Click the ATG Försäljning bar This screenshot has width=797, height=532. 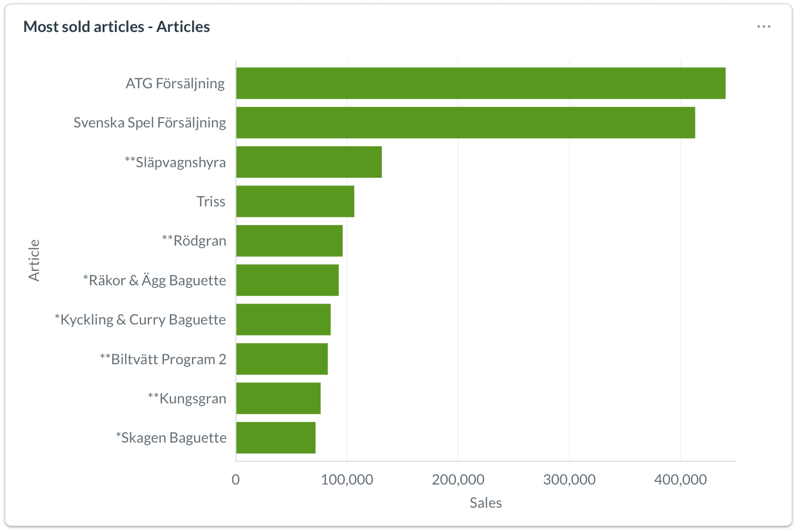click(480, 83)
